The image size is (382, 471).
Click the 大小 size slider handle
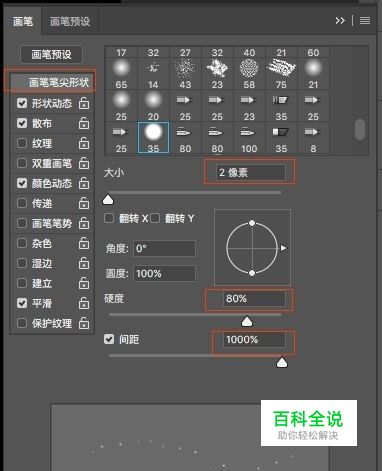click(x=108, y=200)
